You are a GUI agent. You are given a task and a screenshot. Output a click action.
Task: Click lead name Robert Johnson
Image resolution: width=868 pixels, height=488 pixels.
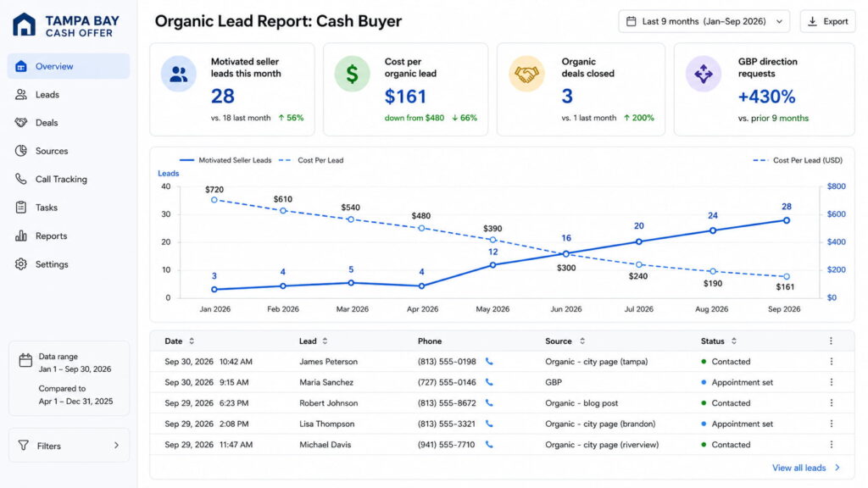[328, 403]
